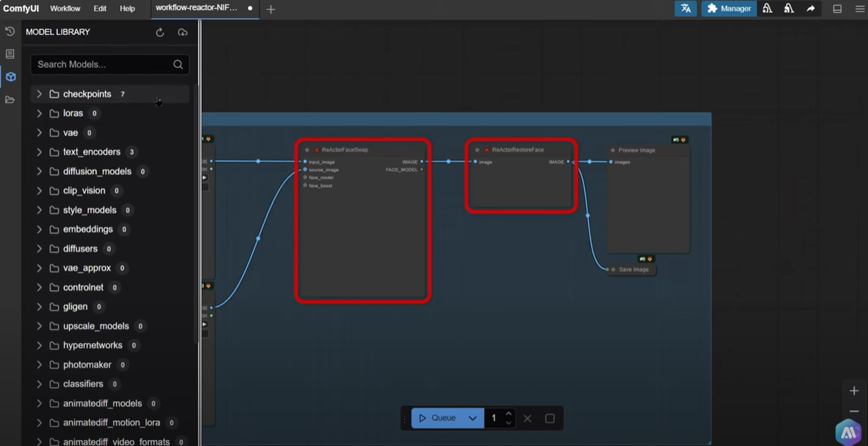Click the FACE_MODEL output socket

[422, 169]
